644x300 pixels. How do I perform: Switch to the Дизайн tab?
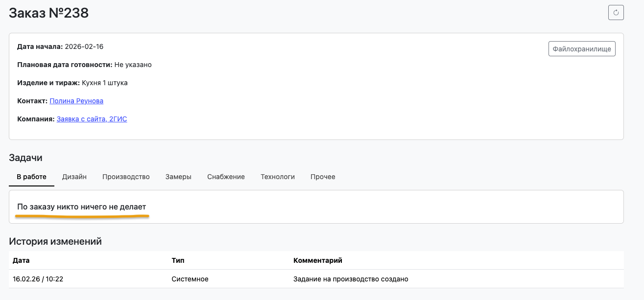(x=74, y=177)
